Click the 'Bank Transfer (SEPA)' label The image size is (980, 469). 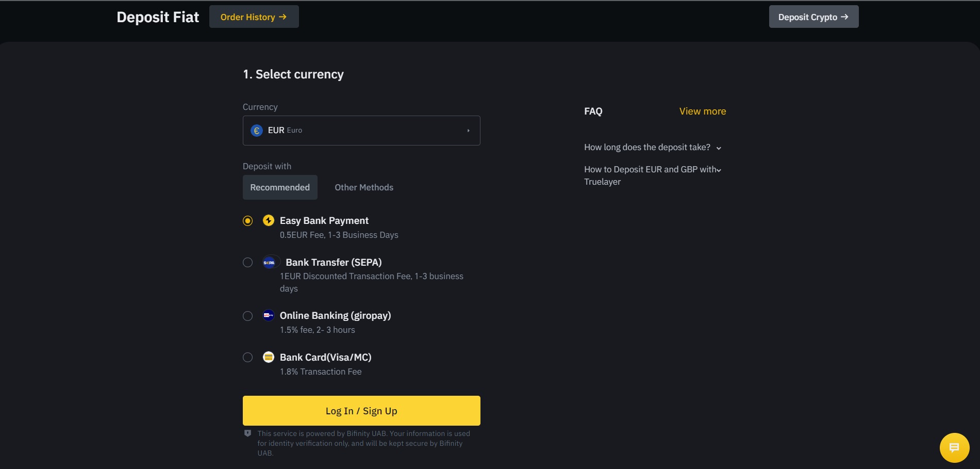click(334, 263)
